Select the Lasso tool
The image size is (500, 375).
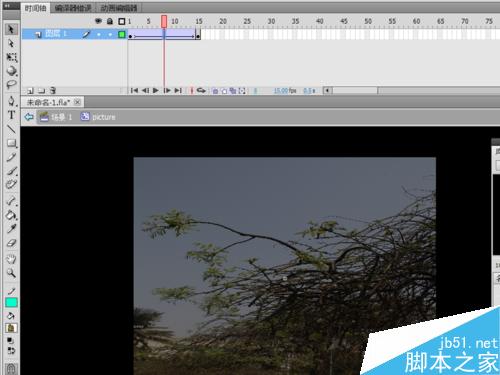click(x=11, y=84)
